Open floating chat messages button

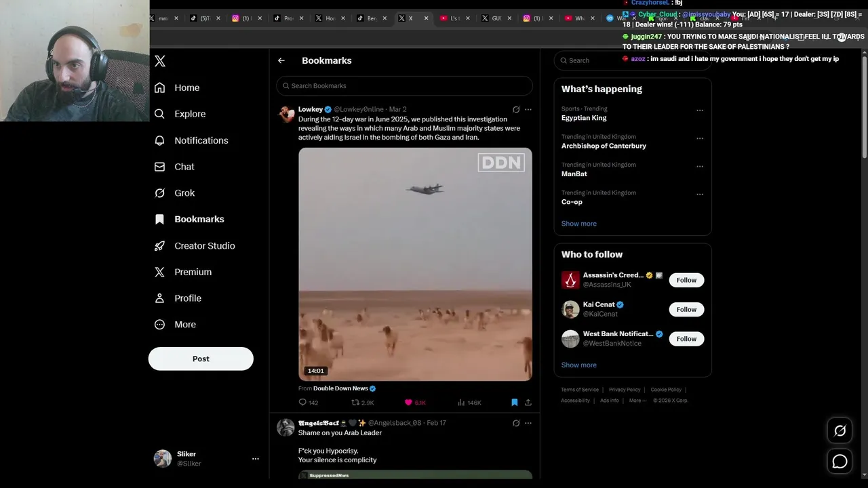840,462
